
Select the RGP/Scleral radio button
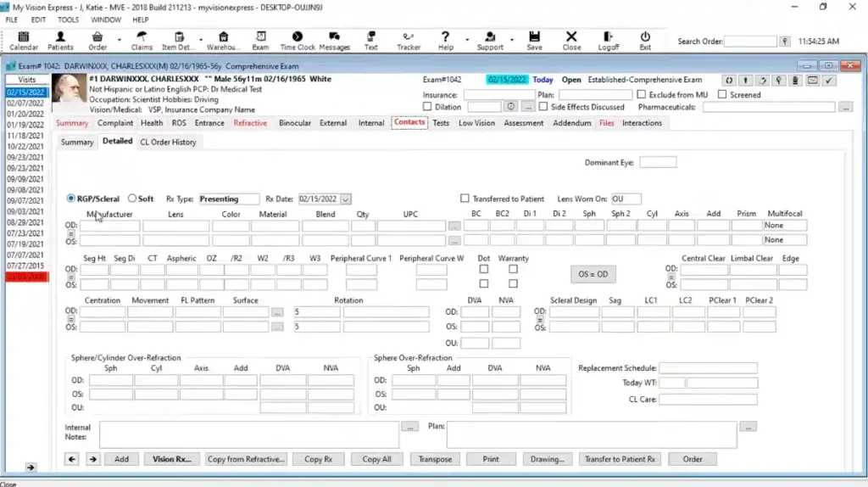71,199
